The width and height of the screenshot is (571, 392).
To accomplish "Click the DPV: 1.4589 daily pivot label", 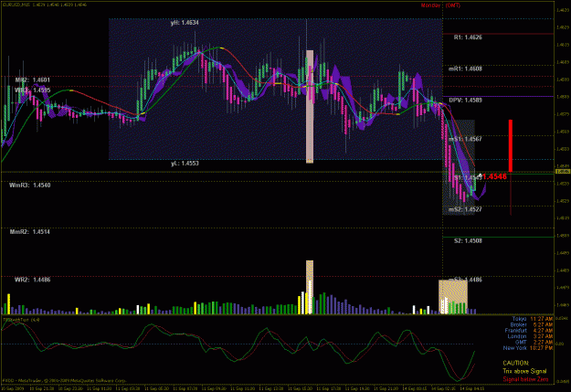I will tap(465, 100).
